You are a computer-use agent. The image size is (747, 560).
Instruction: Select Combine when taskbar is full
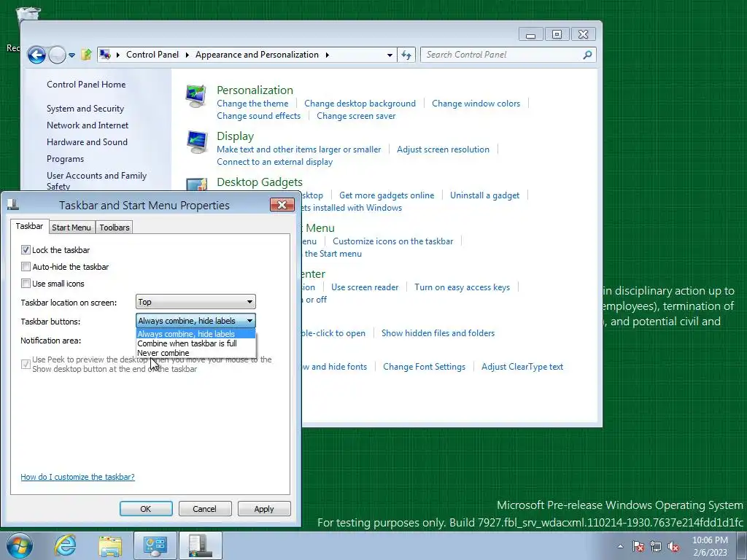tap(196, 343)
